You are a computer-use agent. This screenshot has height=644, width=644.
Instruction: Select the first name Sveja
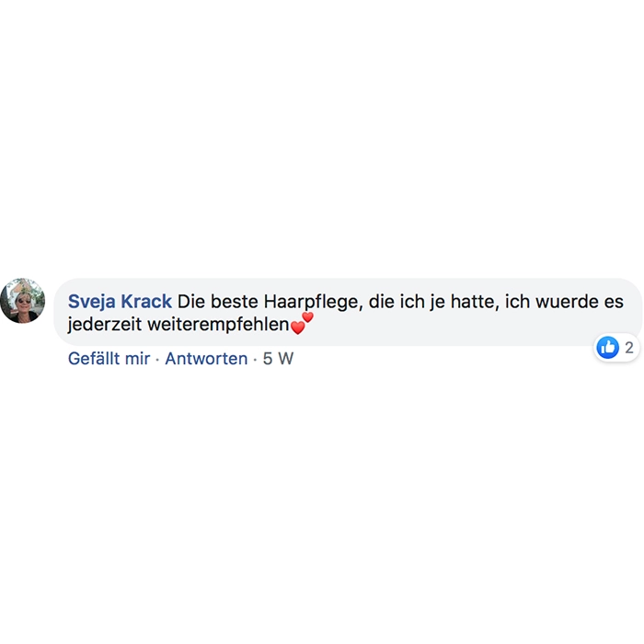click(91, 302)
